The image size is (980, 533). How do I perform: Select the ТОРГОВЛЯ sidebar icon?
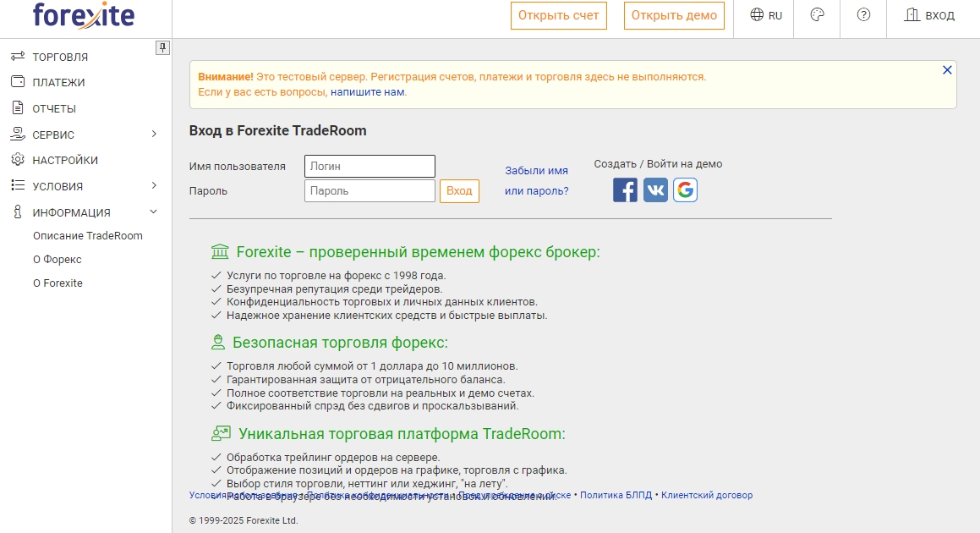19,57
